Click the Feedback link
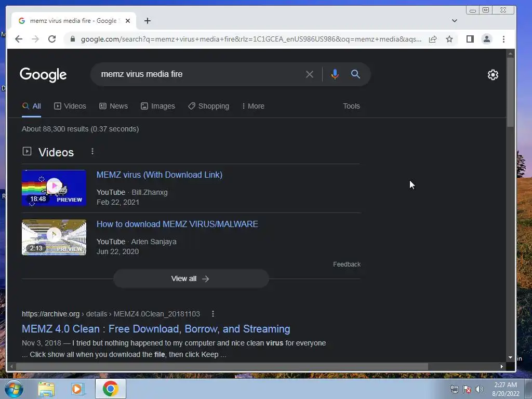 pyautogui.click(x=347, y=264)
